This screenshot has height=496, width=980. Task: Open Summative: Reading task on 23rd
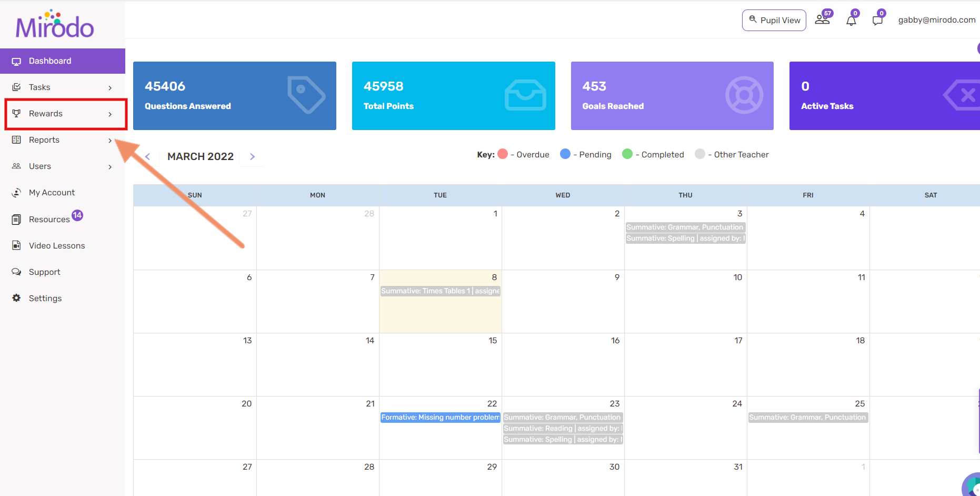[x=563, y=429]
